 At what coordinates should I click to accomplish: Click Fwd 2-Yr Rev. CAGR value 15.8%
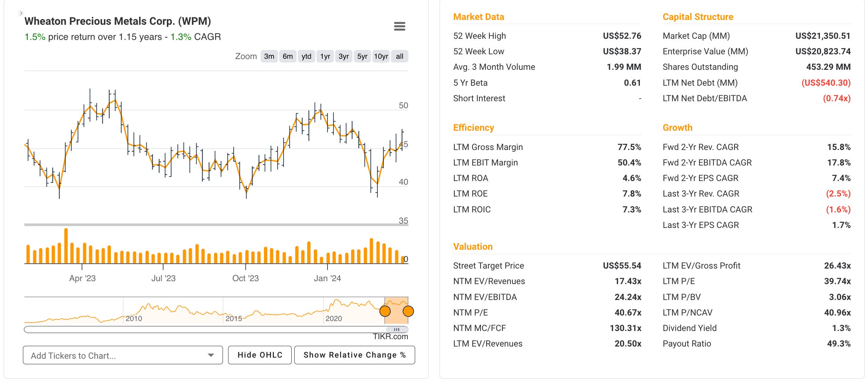(839, 147)
